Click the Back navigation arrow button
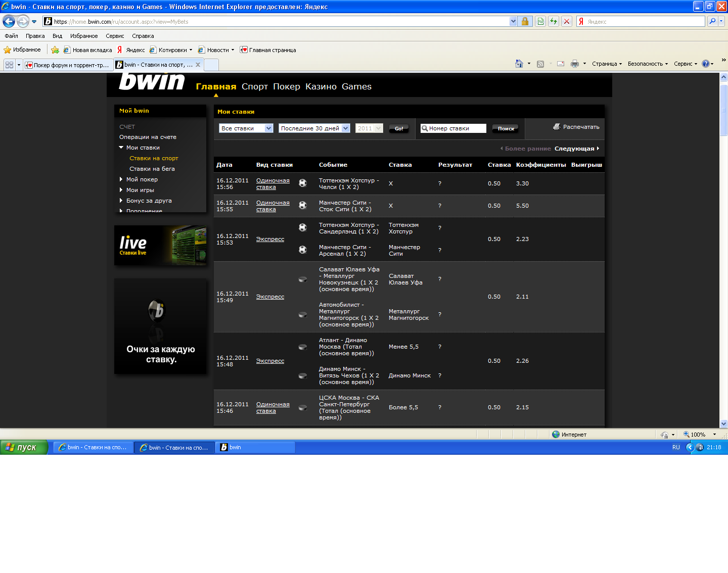728x573 pixels. 9,21
